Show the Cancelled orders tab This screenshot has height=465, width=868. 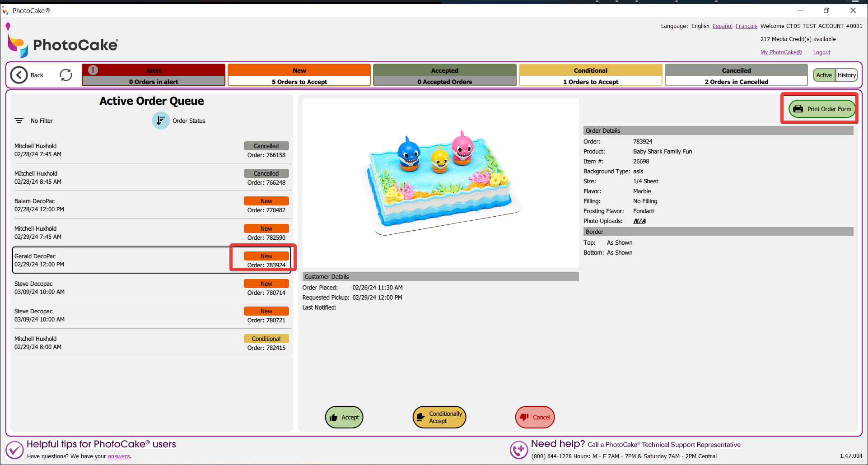736,75
